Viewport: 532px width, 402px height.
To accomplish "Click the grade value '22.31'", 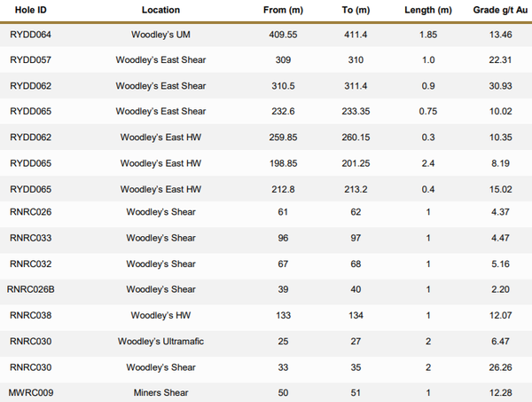I will click(x=500, y=60).
